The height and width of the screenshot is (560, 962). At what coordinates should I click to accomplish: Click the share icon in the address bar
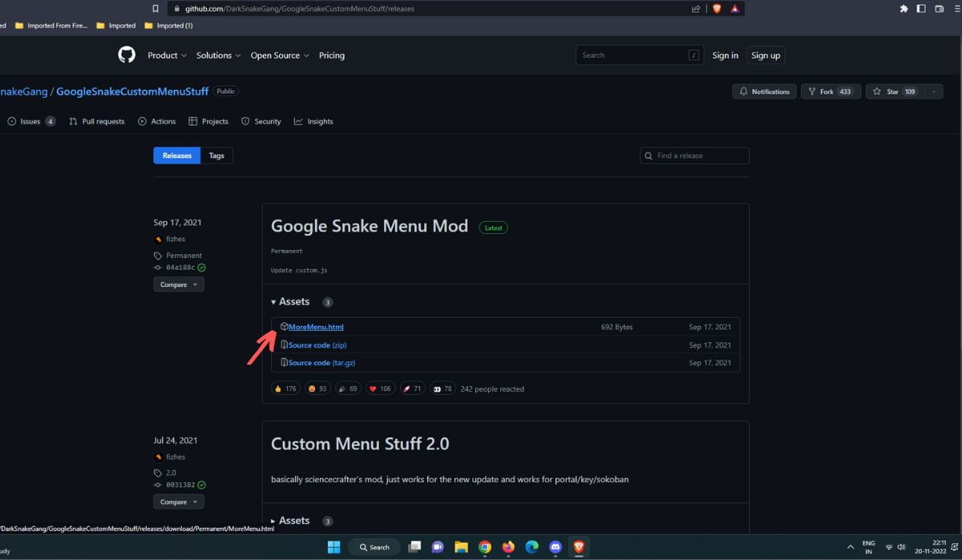point(696,8)
